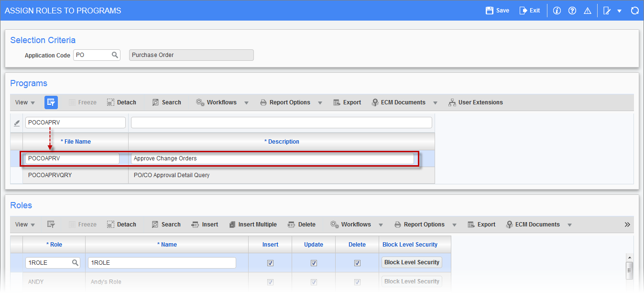Click Insert Multiple in the Roles toolbar

pos(253,224)
